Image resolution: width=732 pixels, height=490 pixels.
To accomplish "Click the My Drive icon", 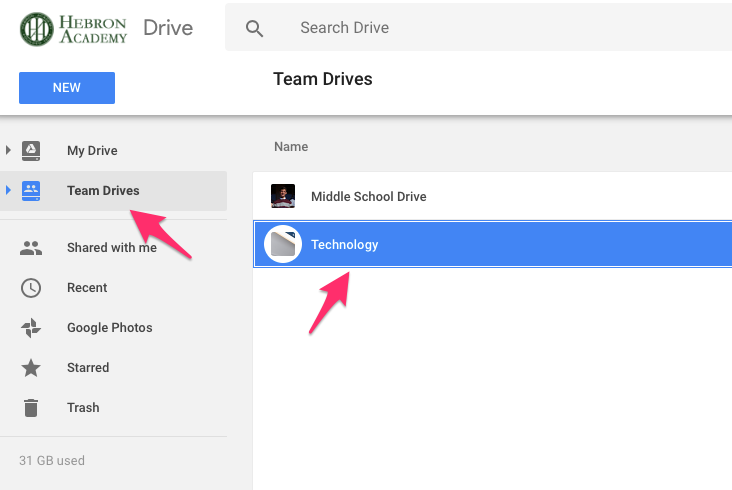I will coord(31,151).
